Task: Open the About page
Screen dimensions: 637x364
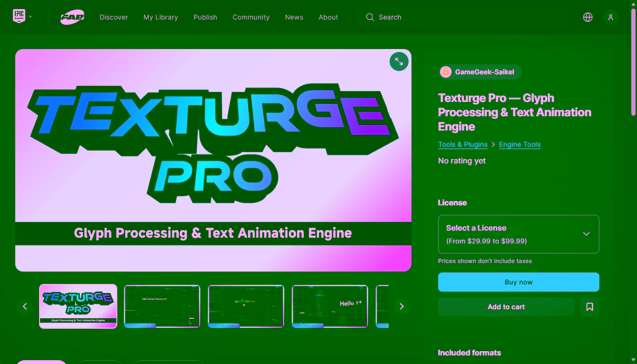Action: click(329, 17)
